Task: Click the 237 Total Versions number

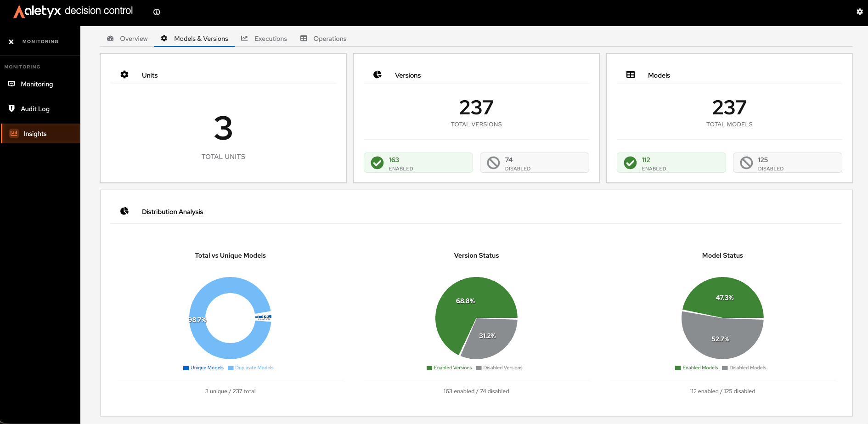Action: pos(476,107)
